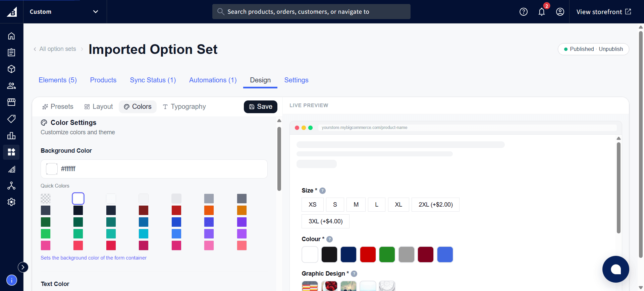Click the Graphic Design help tooltip icon
644x291 pixels.
[x=354, y=274]
